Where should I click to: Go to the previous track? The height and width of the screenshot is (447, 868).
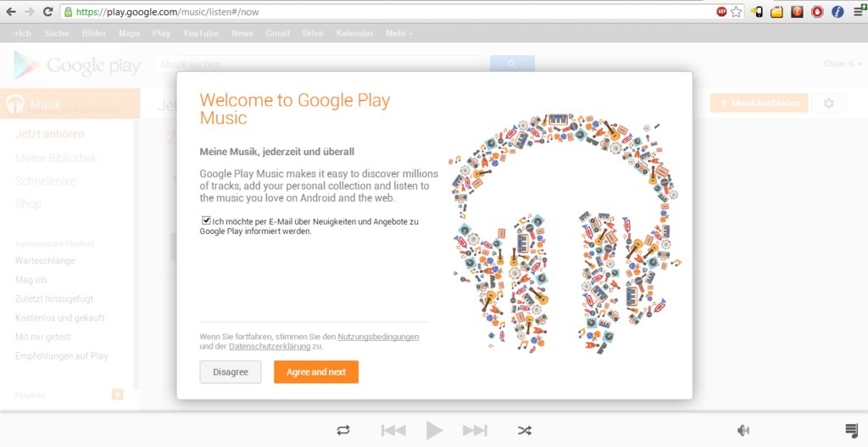[x=393, y=430]
